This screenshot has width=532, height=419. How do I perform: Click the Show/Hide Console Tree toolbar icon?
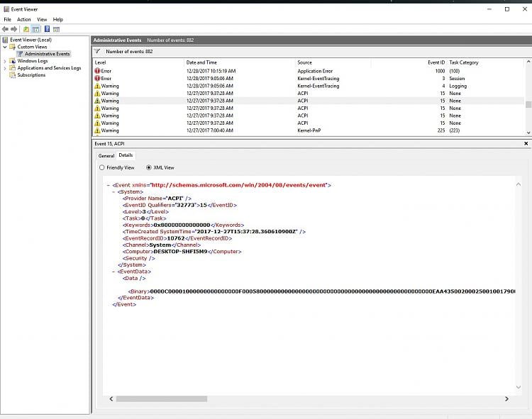click(35, 29)
